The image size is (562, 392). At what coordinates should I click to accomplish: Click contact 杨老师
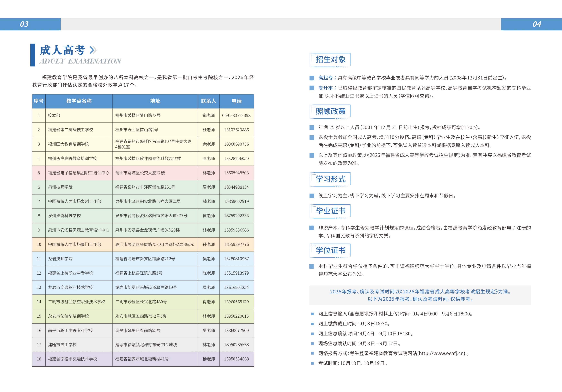pos(209,359)
